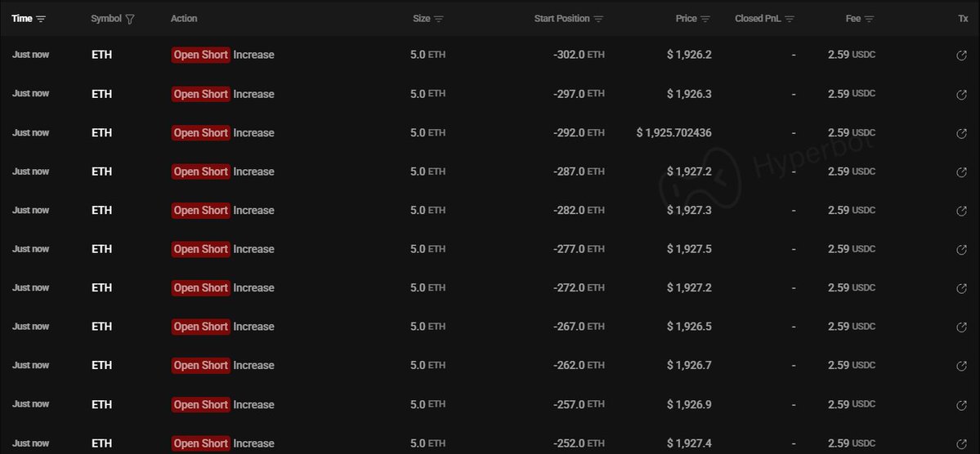Open transaction link for the $1,926.7 trade

click(962, 366)
